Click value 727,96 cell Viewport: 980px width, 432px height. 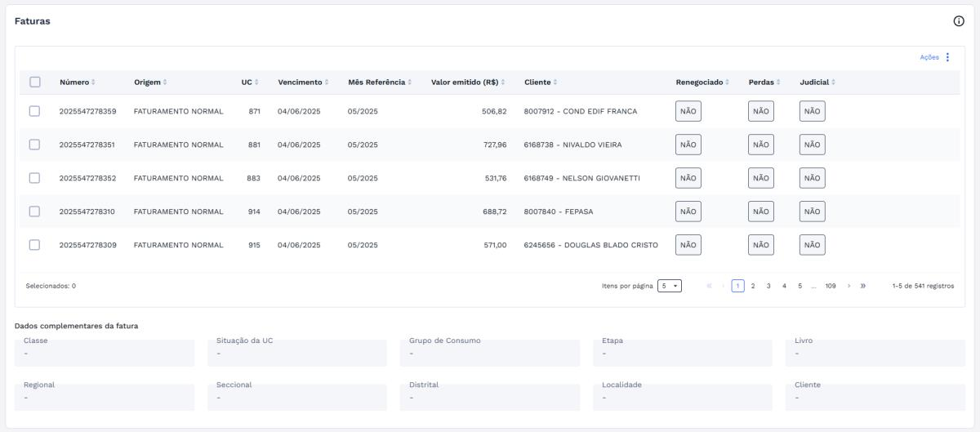coord(495,145)
